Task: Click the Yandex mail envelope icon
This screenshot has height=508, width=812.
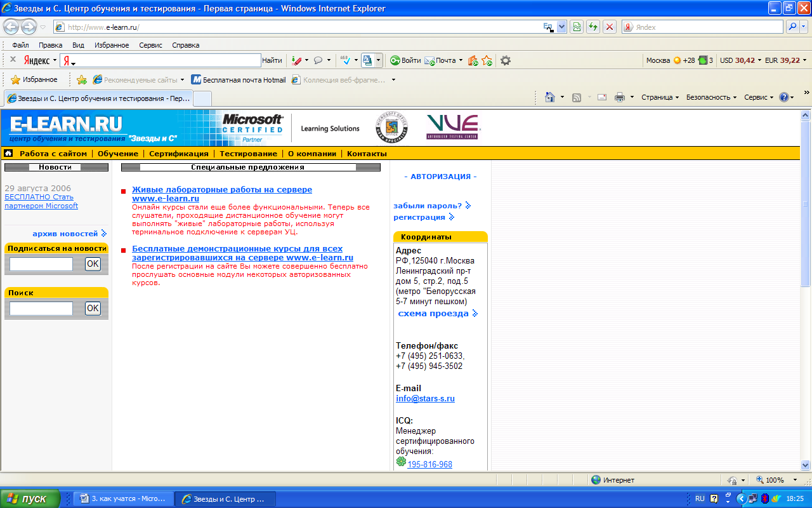Action: [429, 60]
